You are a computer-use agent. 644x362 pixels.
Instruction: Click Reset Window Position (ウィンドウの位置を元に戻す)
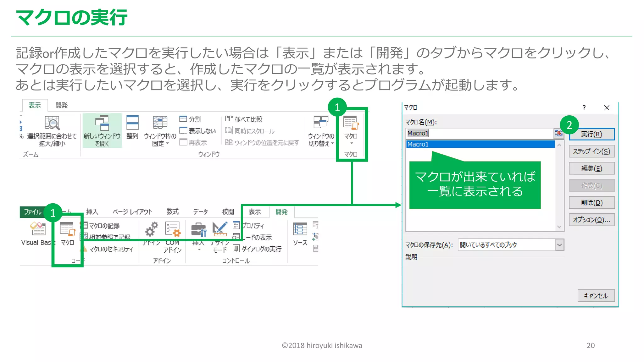262,142
